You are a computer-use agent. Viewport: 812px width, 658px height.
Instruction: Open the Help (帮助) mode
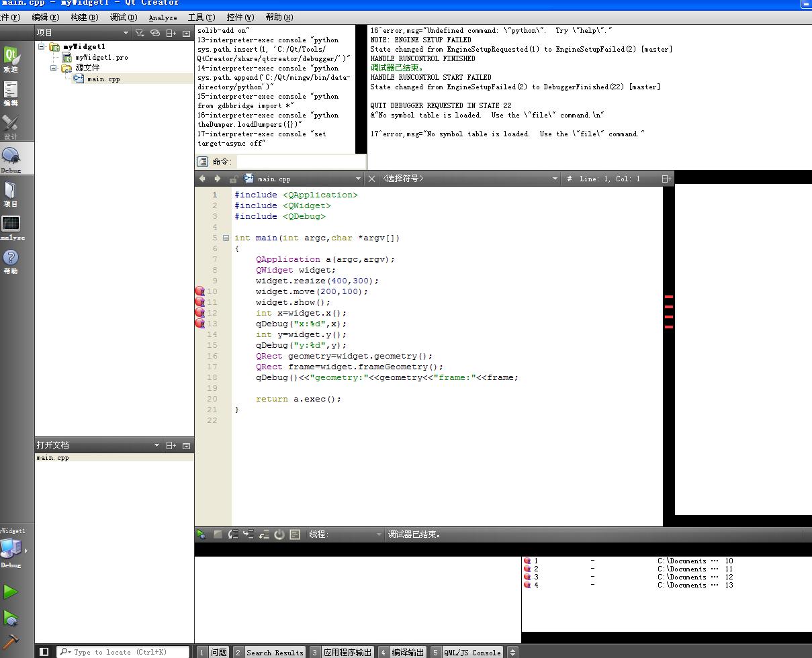[11, 261]
